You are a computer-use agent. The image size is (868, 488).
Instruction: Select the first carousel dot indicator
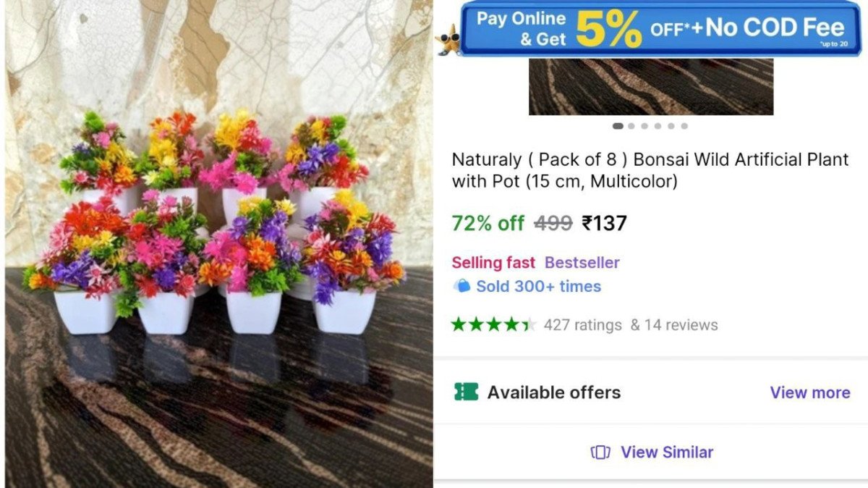pyautogui.click(x=618, y=125)
